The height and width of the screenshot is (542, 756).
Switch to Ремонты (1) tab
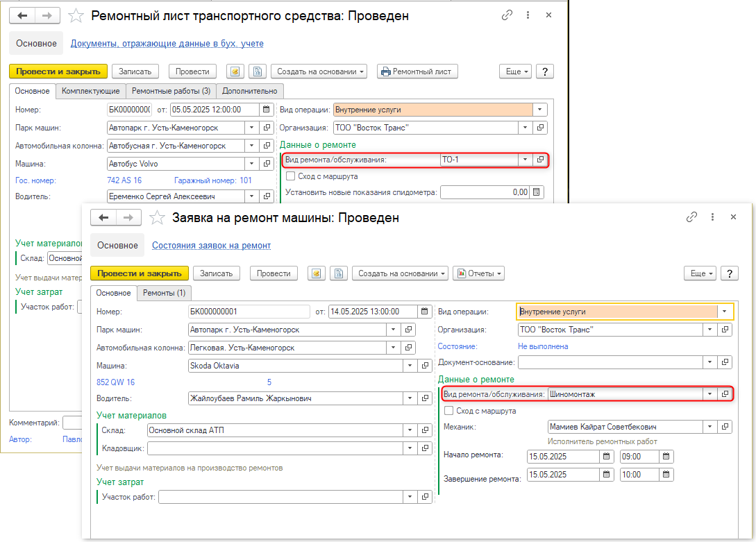[164, 293]
